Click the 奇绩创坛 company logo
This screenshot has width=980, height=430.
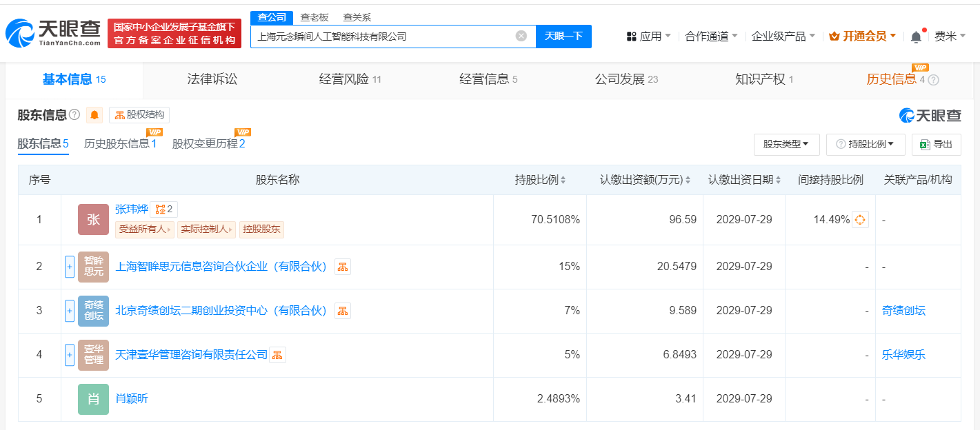(x=93, y=311)
